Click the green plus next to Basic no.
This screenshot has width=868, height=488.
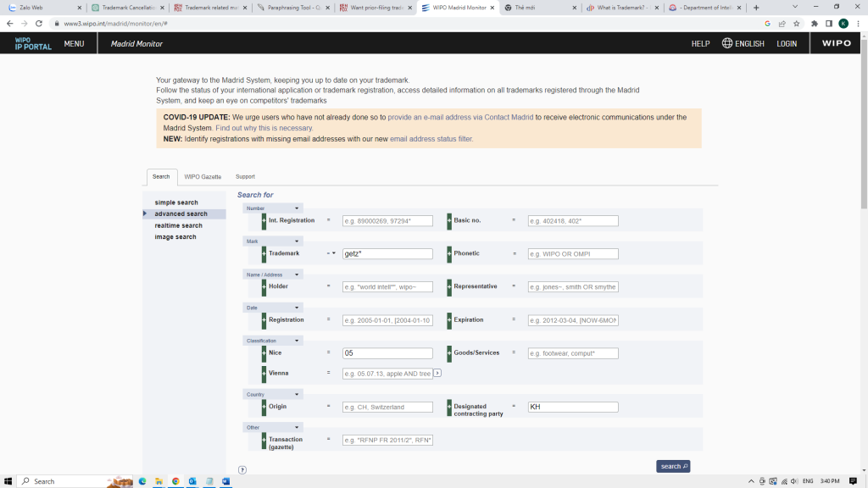pyautogui.click(x=449, y=220)
